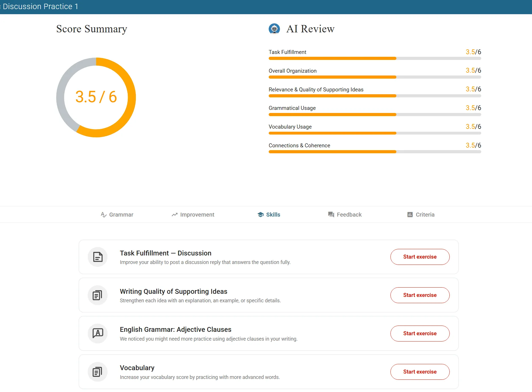The width and height of the screenshot is (532, 392).
Task: Click the Skills graduation cap icon
Action: [260, 215]
